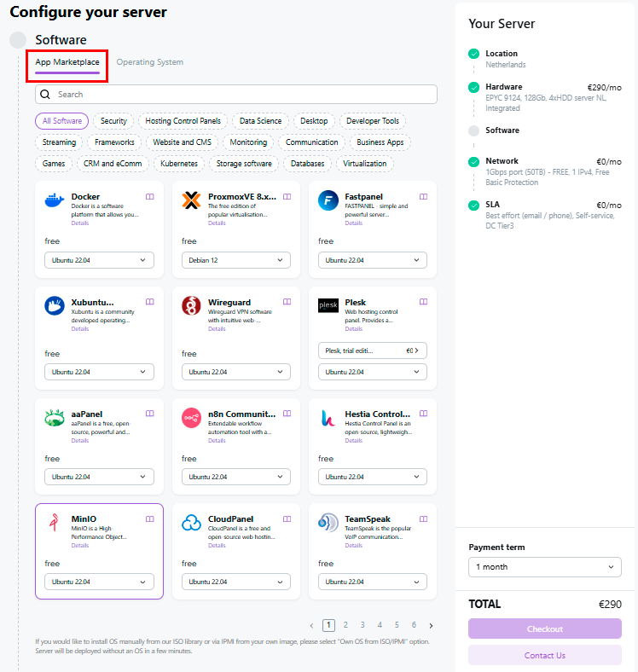The width and height of the screenshot is (638, 672).
Task: Click the software Search input field
Action: 236,94
